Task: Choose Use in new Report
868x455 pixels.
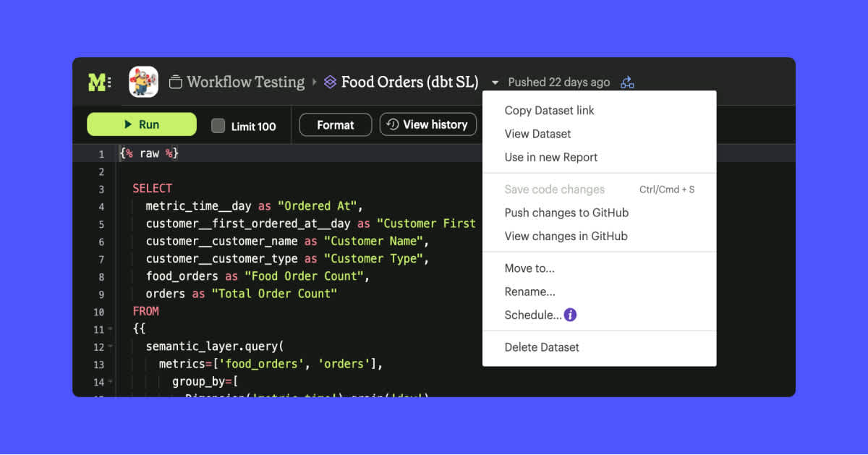Action: [x=551, y=157]
